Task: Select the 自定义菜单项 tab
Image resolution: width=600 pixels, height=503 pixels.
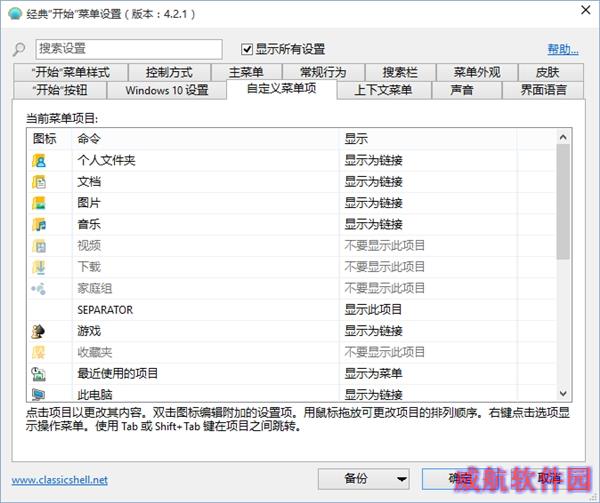Action: pos(282,89)
